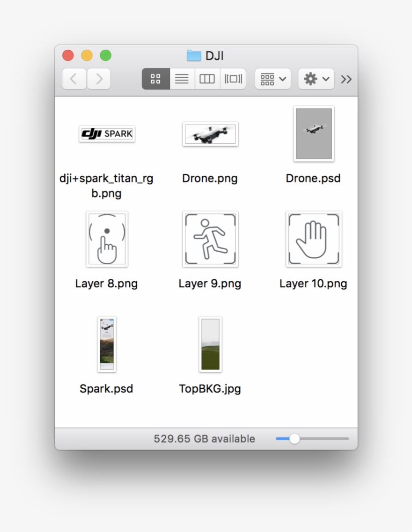Screen dimensions: 412x532
Task: Switch to column view mode
Action: [207, 79]
